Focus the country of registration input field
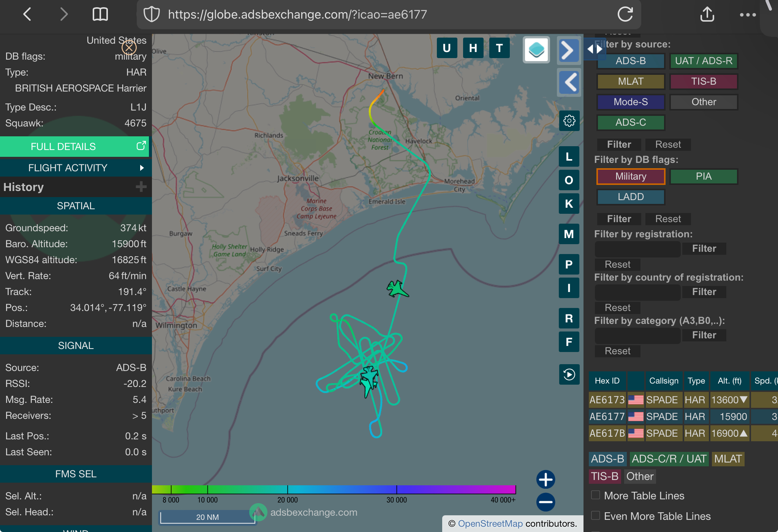778x532 pixels. point(637,292)
